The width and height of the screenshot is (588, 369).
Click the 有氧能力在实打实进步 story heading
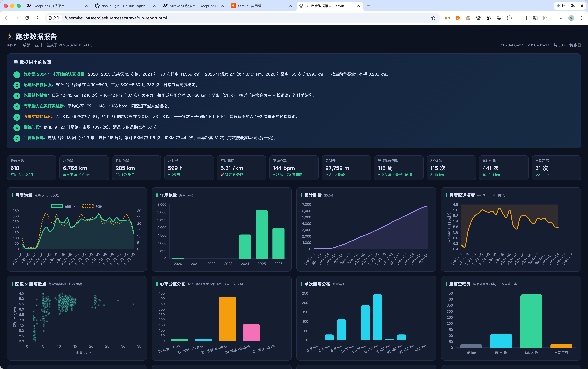point(44,106)
